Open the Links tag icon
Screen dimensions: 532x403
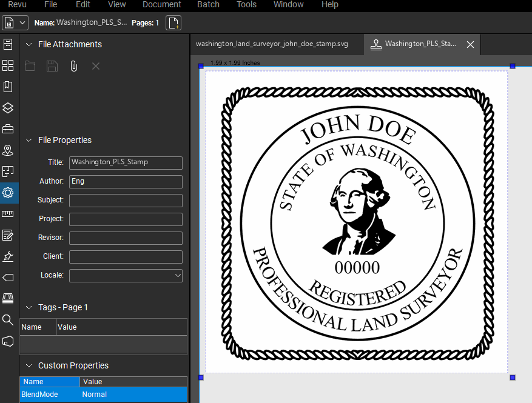[8, 278]
